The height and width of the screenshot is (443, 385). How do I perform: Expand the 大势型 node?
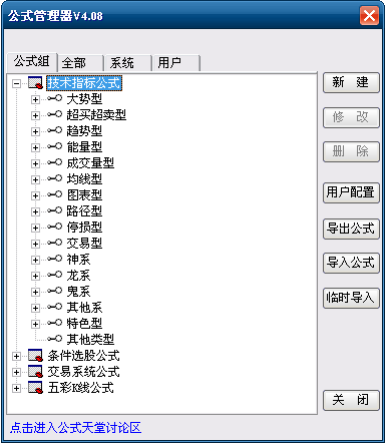tap(35, 99)
